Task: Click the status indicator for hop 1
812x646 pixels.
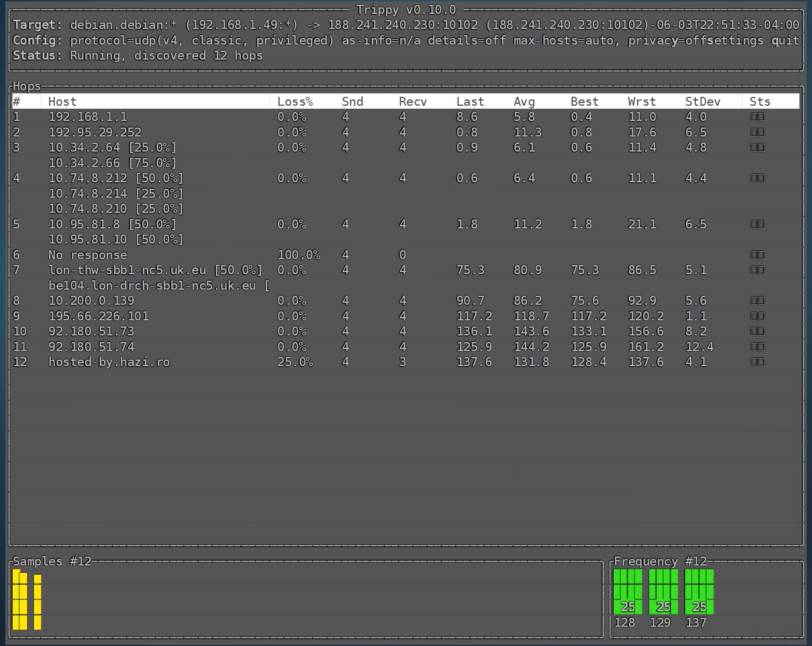Action: click(757, 117)
